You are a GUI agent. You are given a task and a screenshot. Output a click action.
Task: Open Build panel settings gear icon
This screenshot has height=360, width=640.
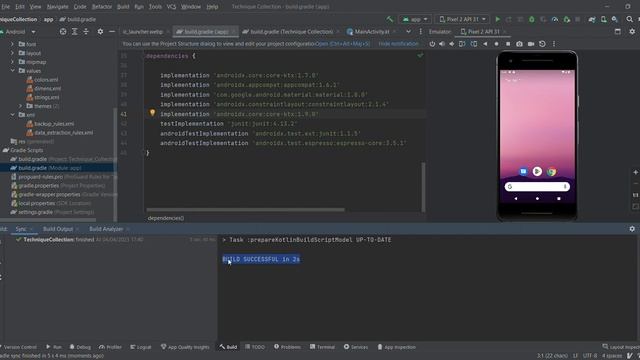632,229
